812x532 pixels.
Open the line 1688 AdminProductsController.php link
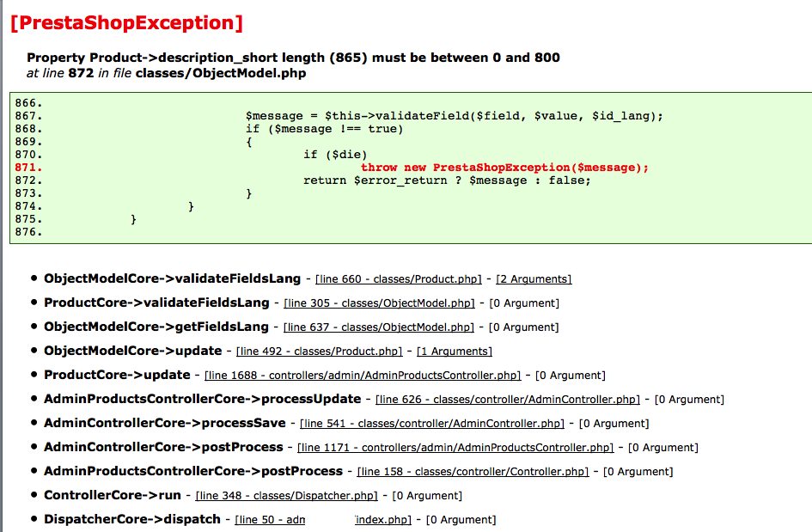point(363,376)
